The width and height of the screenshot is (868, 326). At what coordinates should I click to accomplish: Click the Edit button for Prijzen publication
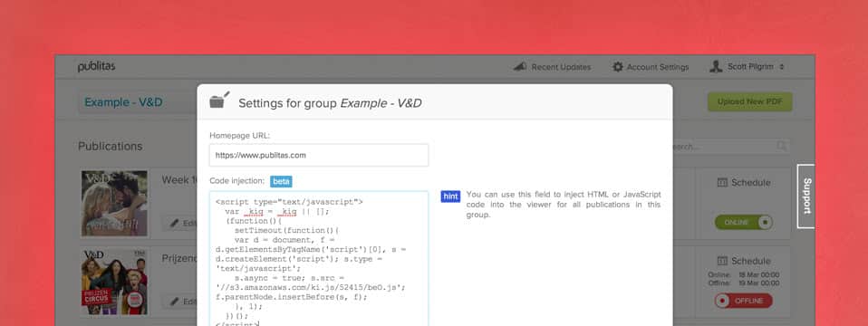point(181,302)
